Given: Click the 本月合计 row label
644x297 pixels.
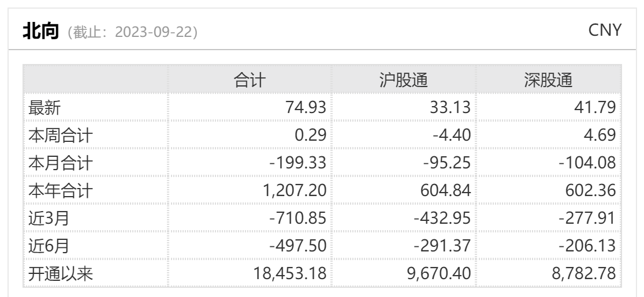Looking at the screenshot, I should click(61, 163).
